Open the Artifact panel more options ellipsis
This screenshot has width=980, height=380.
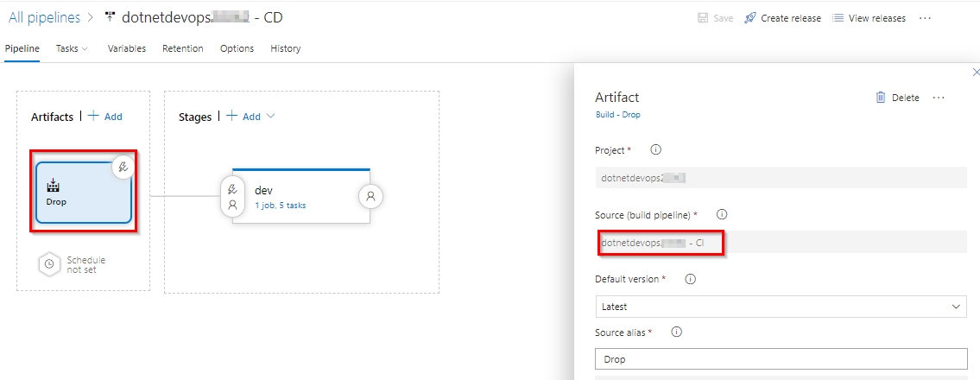click(x=939, y=98)
